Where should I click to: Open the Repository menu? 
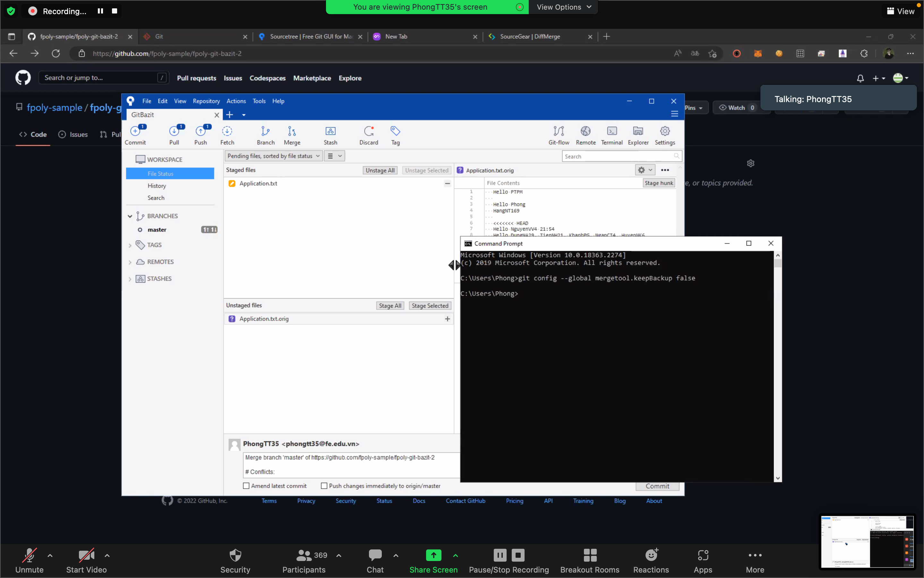click(206, 101)
